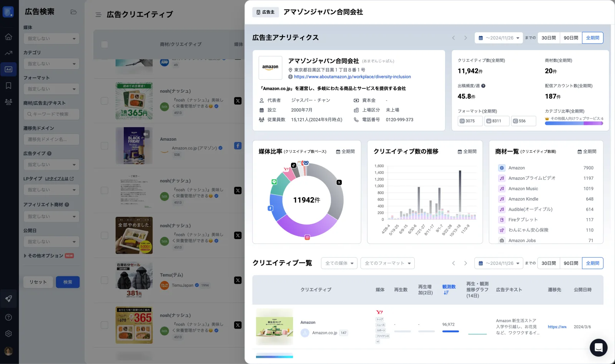This screenshot has height=364, width=615.
Task: Open the home icon in left sidebar
Action: click(x=8, y=37)
